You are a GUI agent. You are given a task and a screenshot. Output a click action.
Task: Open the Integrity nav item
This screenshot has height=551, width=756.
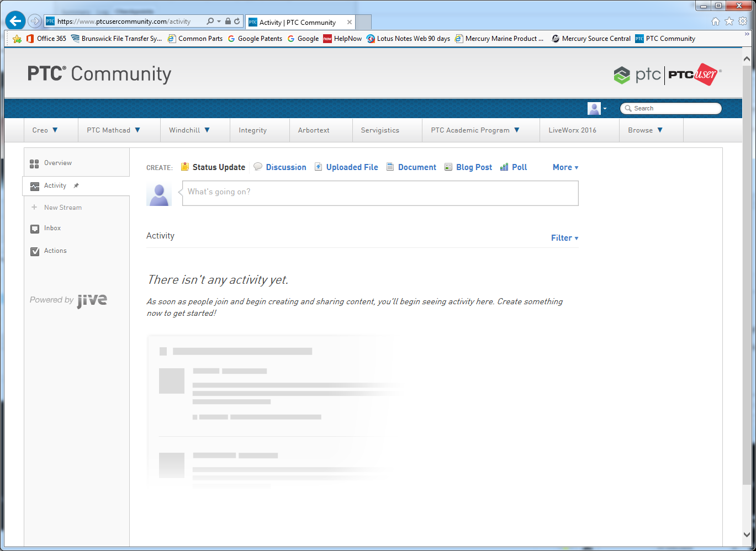253,130
